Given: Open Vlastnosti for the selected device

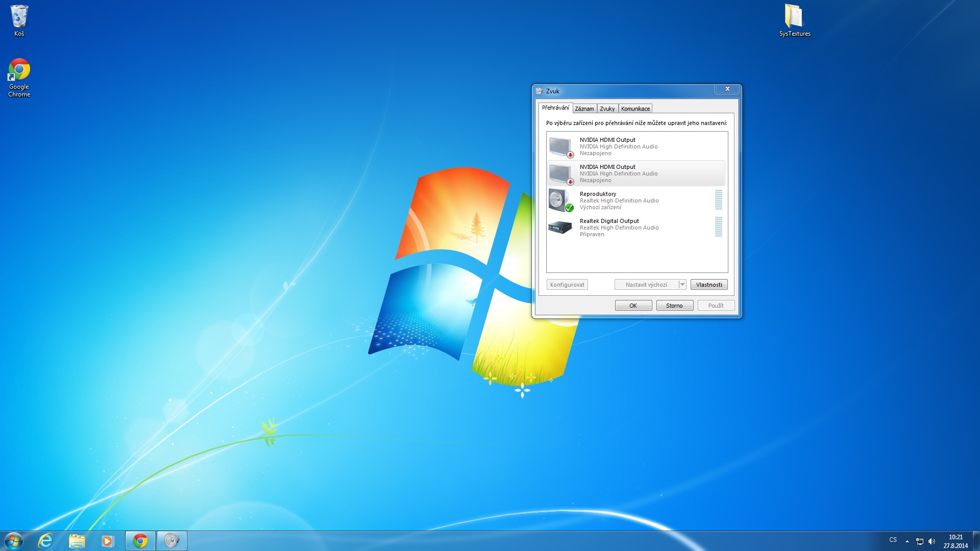Looking at the screenshot, I should pyautogui.click(x=709, y=285).
